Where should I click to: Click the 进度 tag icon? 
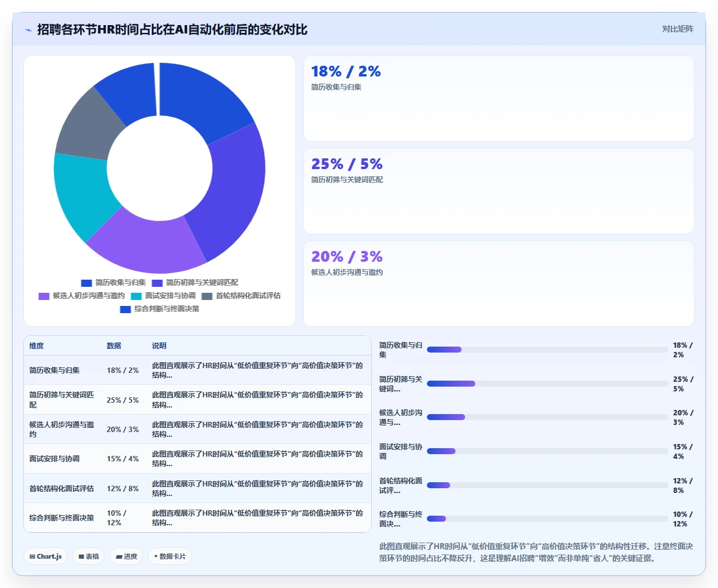[x=119, y=556]
